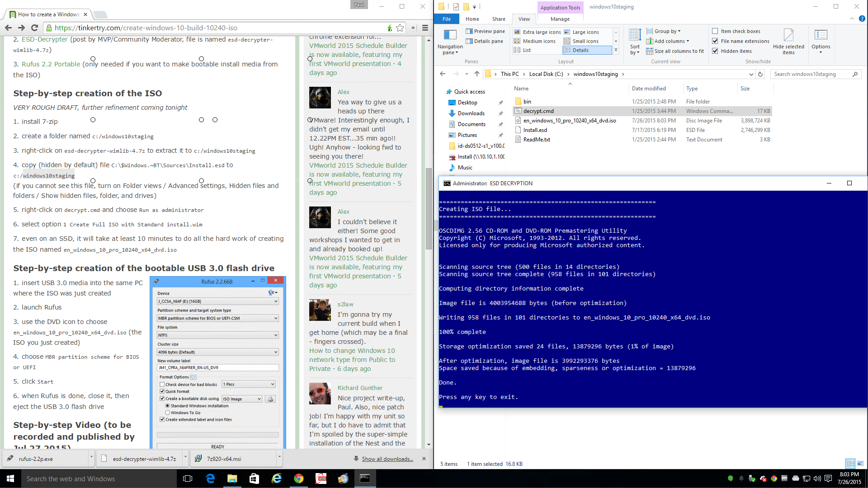Switch to the Manage ribbon tab
This screenshot has width=868, height=488.
pyautogui.click(x=560, y=19)
